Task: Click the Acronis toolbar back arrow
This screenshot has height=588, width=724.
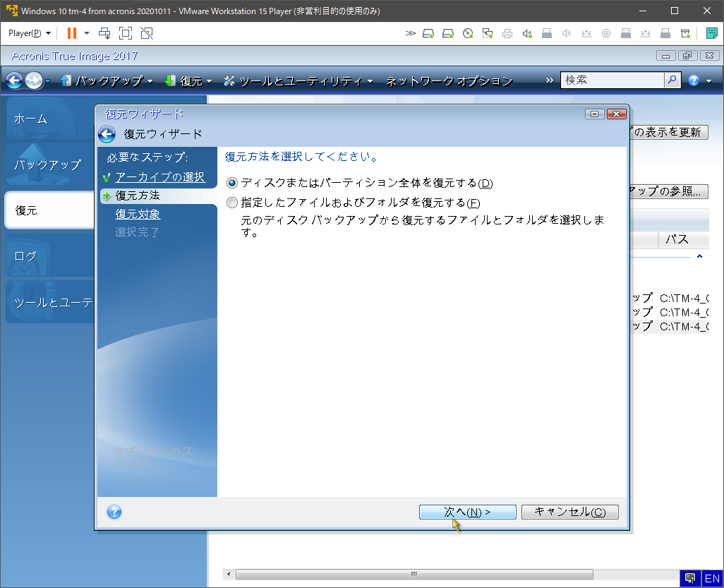Action: coord(14,81)
